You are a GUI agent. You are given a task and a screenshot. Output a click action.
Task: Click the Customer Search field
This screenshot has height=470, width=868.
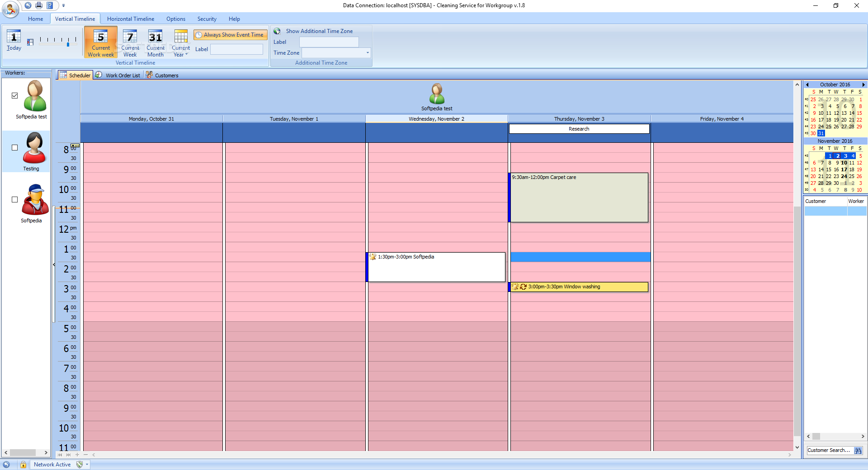tap(829, 450)
